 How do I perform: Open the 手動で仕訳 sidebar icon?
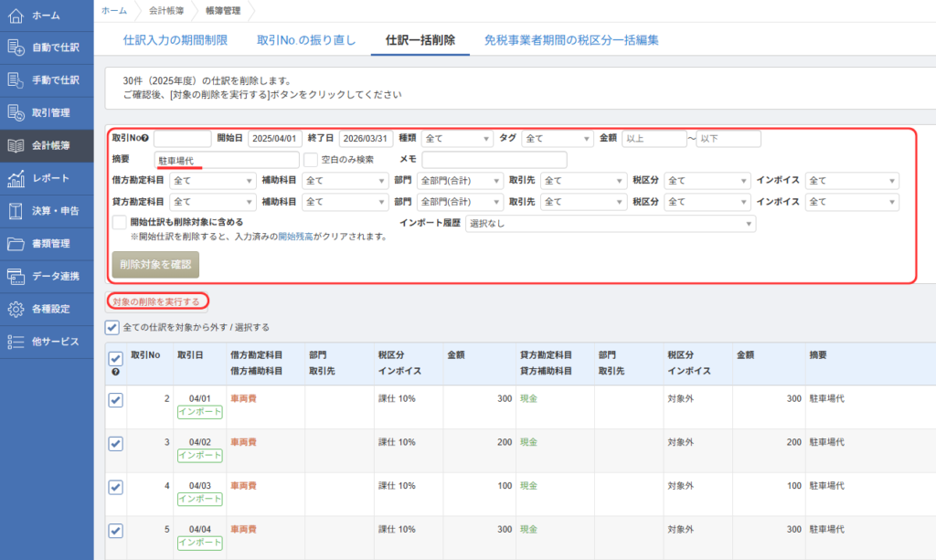point(16,80)
